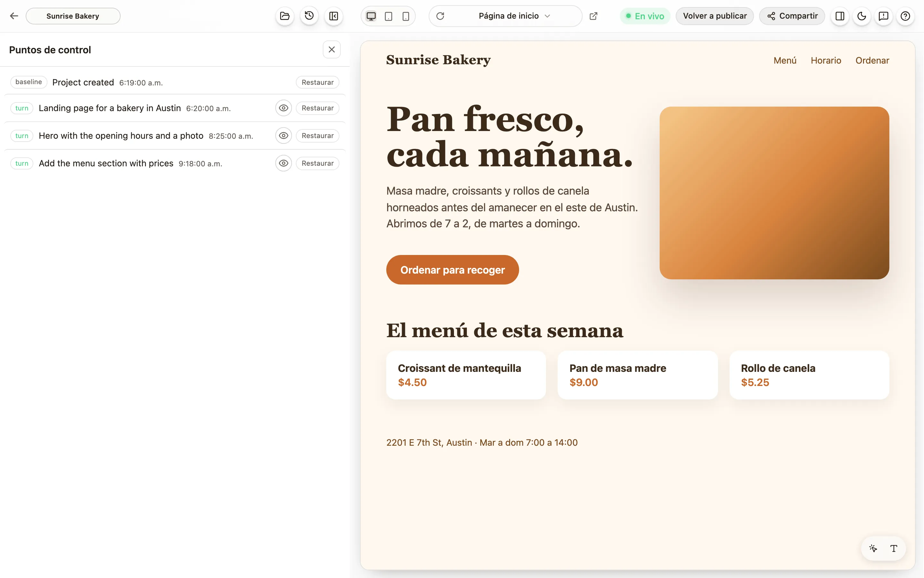Image resolution: width=924 pixels, height=578 pixels.
Task: Click the El menú de esta semana heading
Action: 505,330
